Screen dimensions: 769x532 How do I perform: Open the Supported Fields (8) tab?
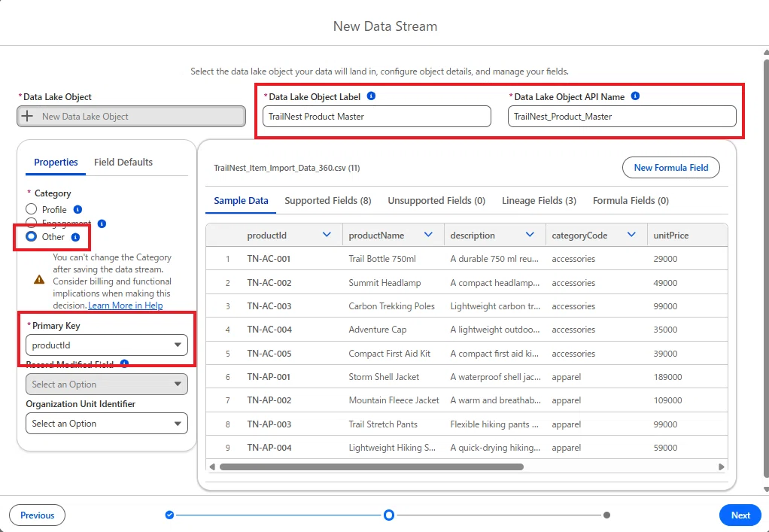(x=327, y=201)
